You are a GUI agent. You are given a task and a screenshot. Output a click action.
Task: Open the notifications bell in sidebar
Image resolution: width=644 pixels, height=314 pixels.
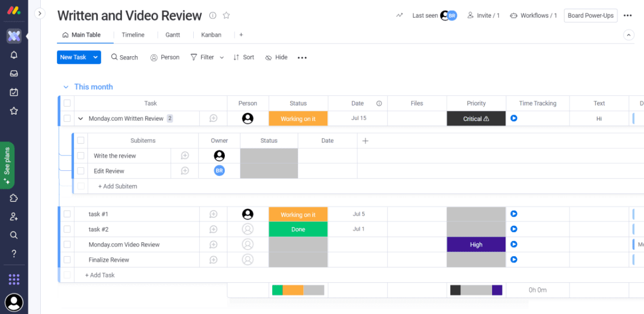[14, 55]
